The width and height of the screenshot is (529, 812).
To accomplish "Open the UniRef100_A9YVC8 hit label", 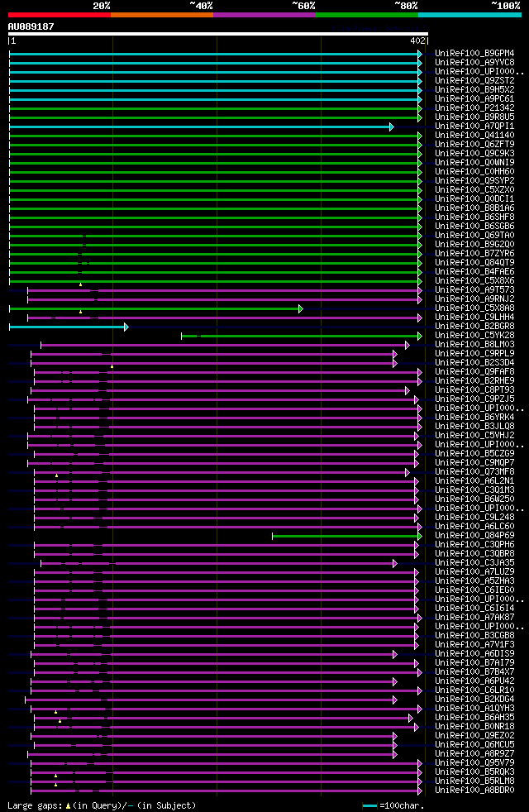I will click(474, 63).
